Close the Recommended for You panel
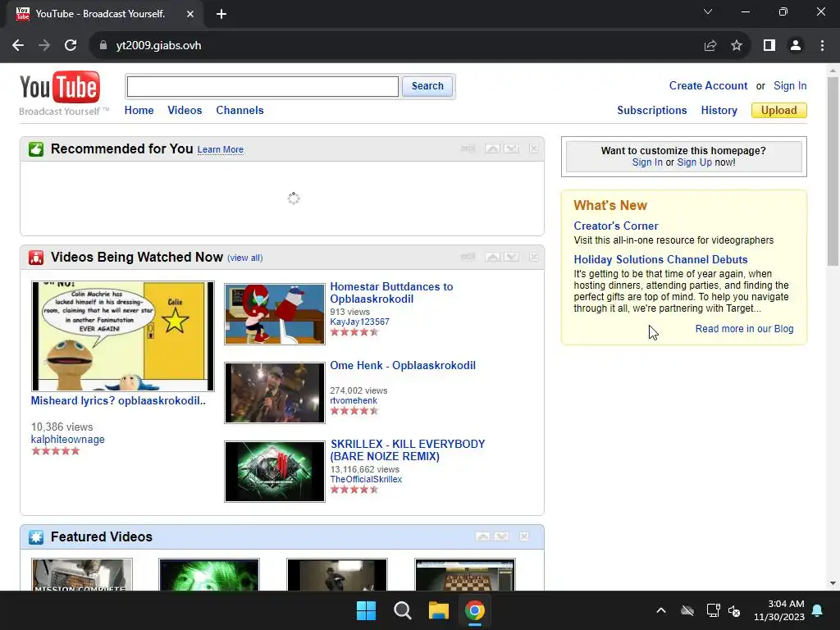The height and width of the screenshot is (630, 840). pyautogui.click(x=533, y=148)
